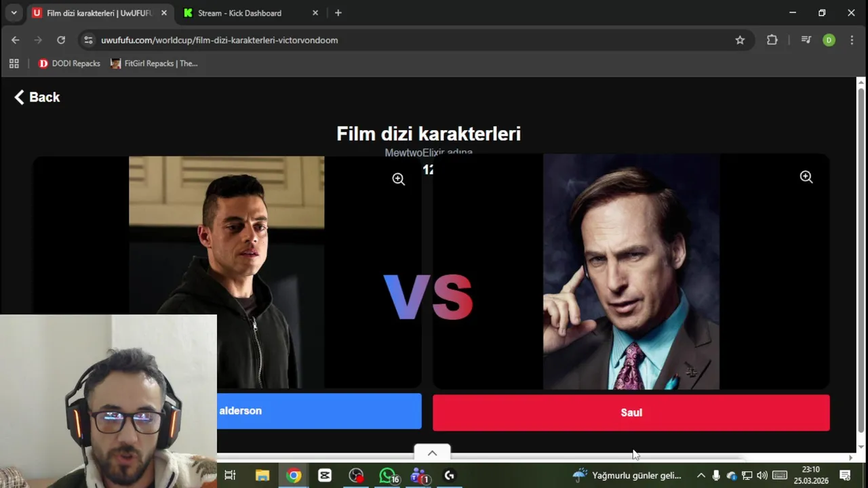The image size is (868, 488).
Task: Pick the Saul portrait image
Action: coord(631,272)
